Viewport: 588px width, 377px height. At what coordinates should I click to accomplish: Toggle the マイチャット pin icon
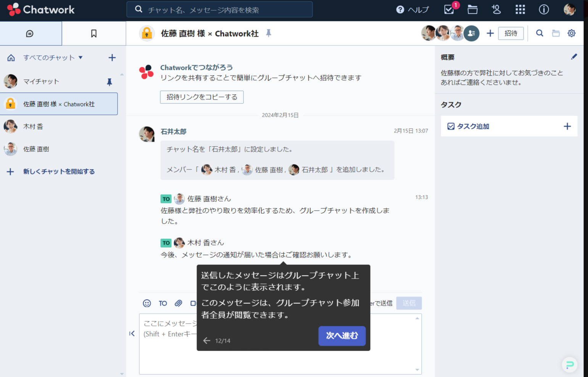point(110,81)
